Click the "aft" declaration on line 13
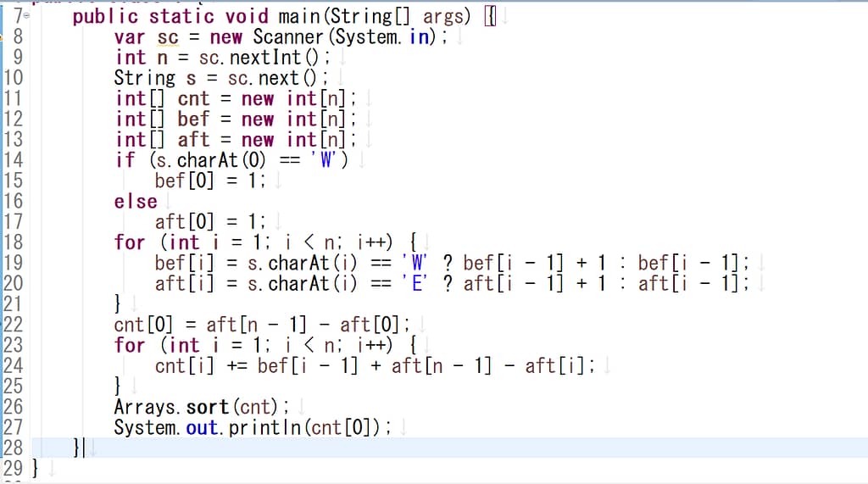The width and height of the screenshot is (868, 484). point(193,140)
